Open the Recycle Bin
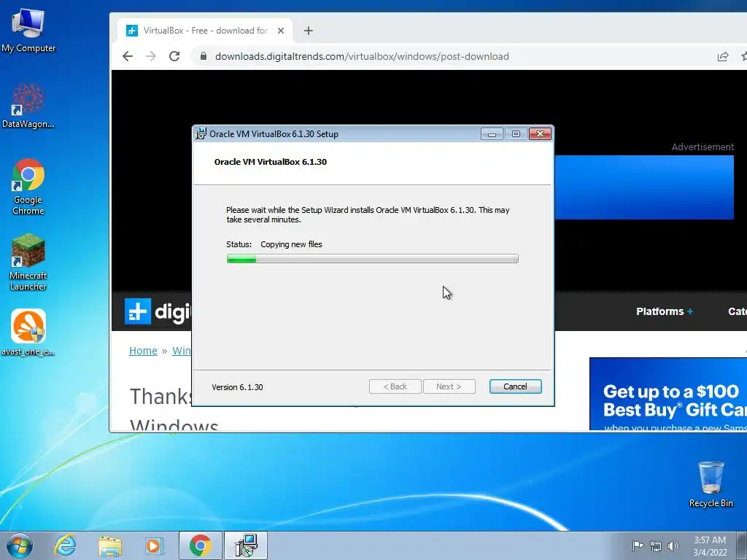Viewport: 747px width, 560px height. (711, 484)
